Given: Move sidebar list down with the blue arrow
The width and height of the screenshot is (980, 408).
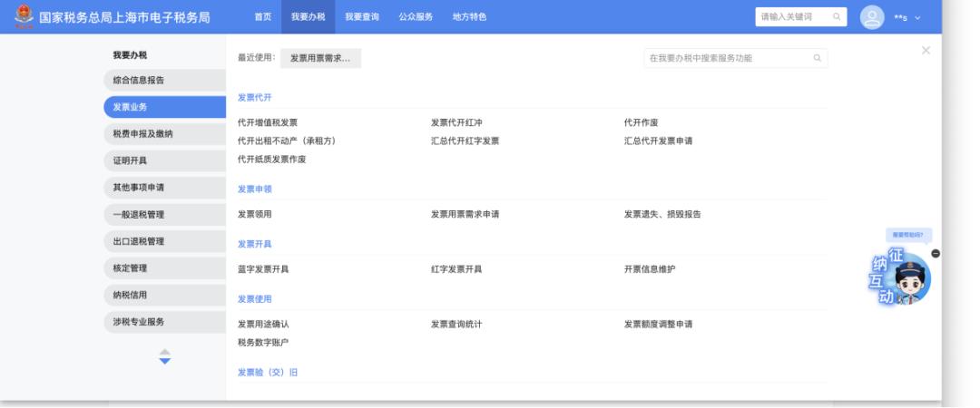Looking at the screenshot, I should pos(165,361).
